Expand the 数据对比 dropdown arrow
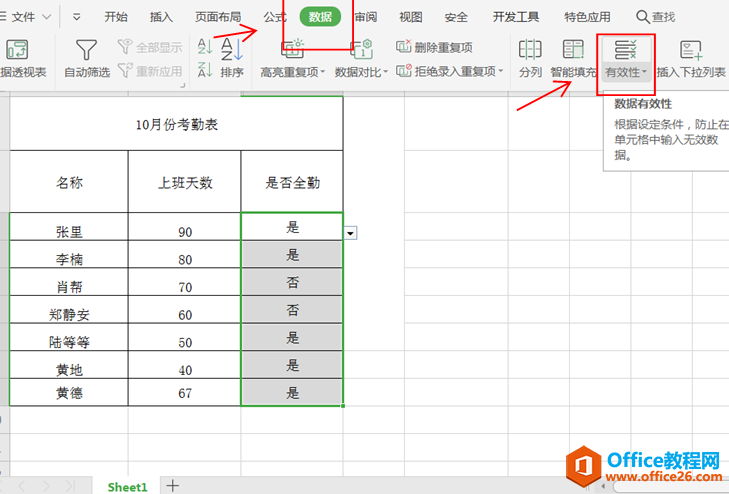The height and width of the screenshot is (494, 729). [385, 72]
